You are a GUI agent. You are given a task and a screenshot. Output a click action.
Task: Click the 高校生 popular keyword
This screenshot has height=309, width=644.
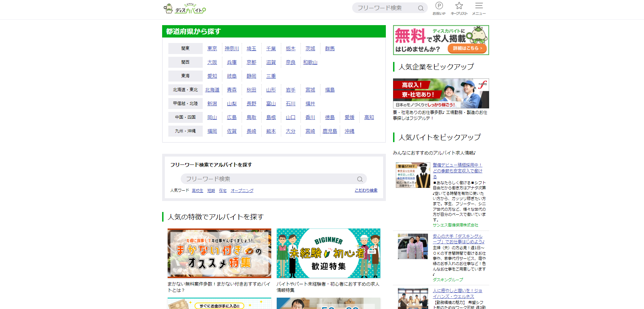click(x=198, y=190)
